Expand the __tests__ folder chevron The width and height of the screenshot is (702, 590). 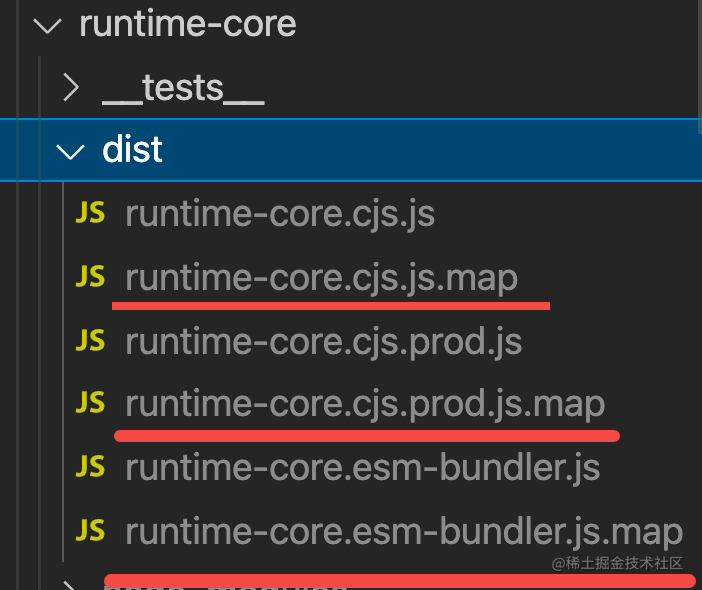point(70,89)
